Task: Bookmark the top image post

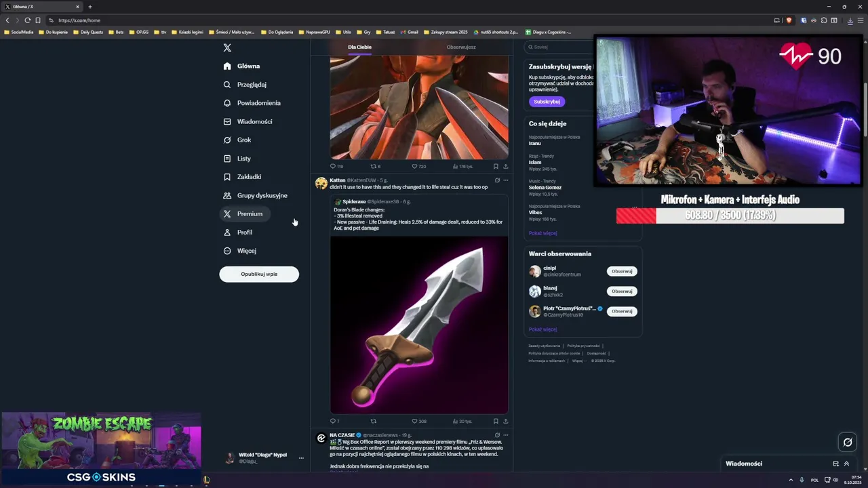Action: point(496,166)
